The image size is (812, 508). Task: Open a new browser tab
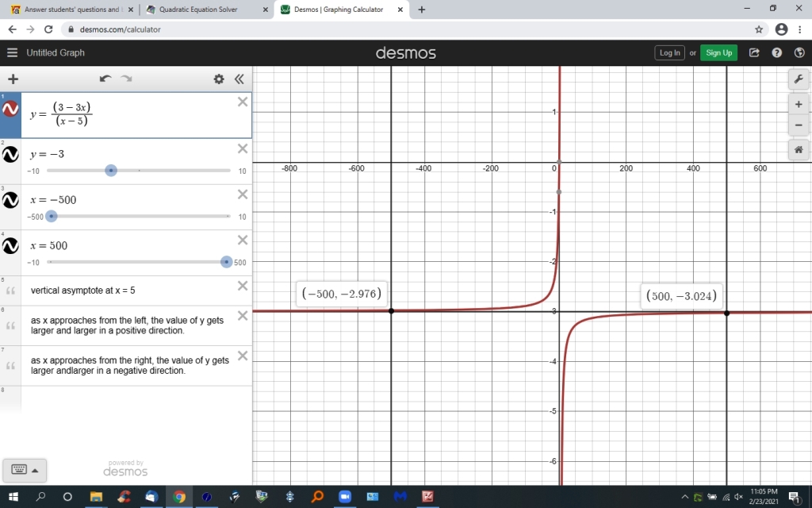[x=422, y=10]
